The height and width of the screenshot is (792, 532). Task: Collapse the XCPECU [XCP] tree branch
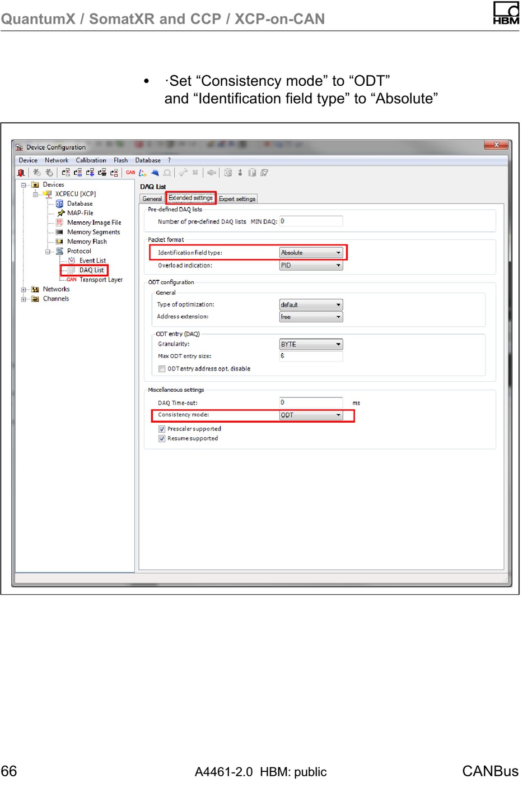[x=35, y=194]
